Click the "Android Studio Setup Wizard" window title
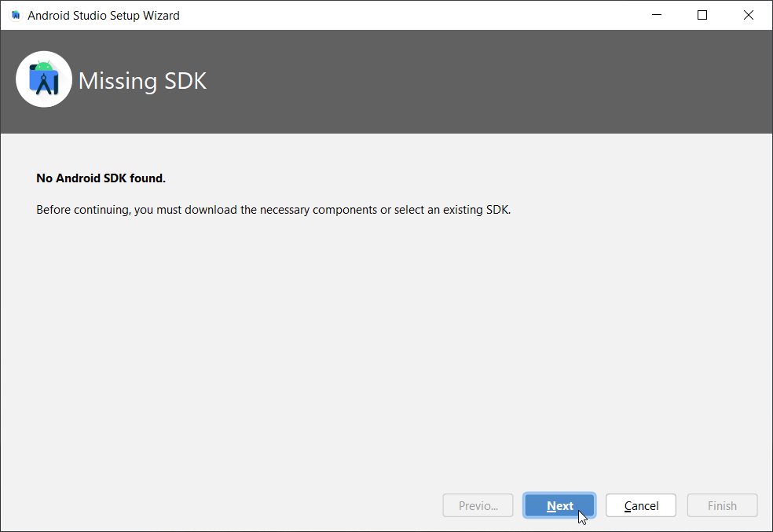The width and height of the screenshot is (773, 532). [104, 15]
